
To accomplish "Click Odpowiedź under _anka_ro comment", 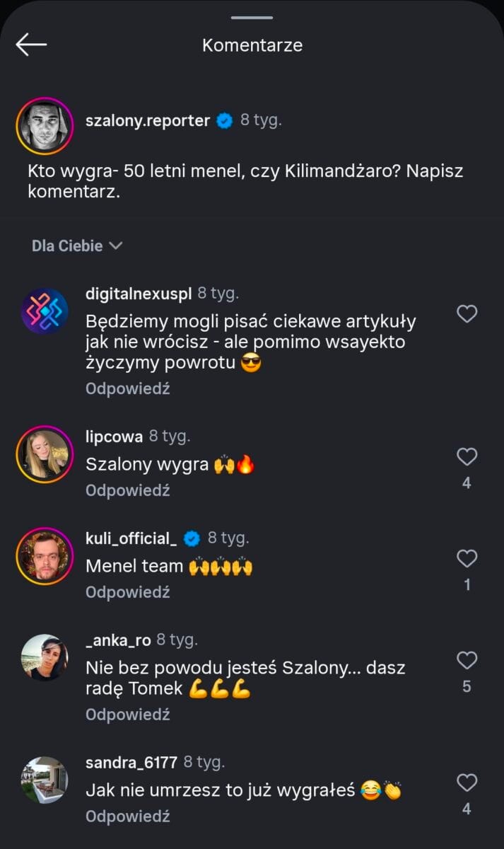I will pyautogui.click(x=128, y=715).
